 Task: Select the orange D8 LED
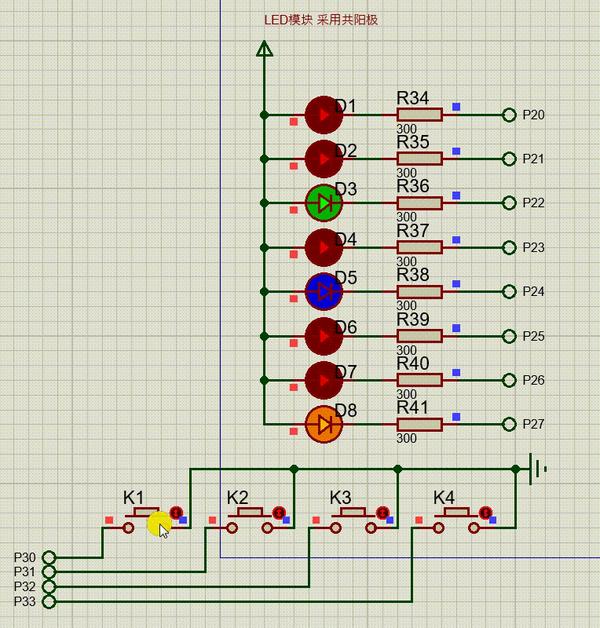click(324, 424)
